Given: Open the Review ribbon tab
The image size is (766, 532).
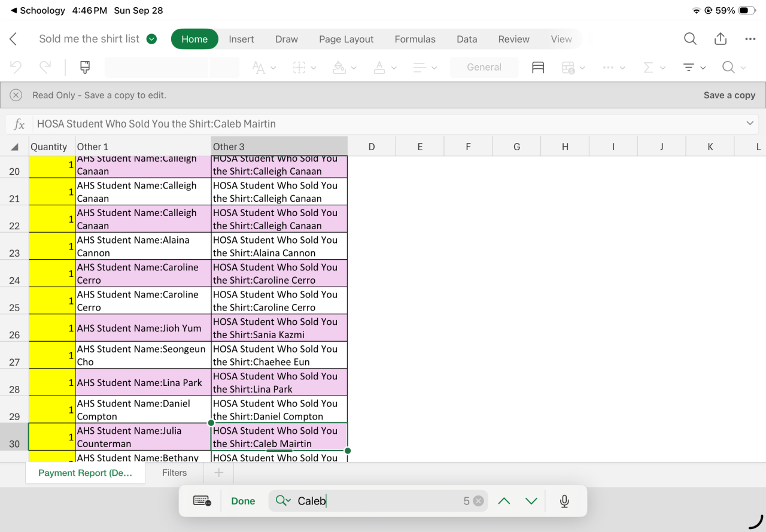Looking at the screenshot, I should click(x=513, y=39).
